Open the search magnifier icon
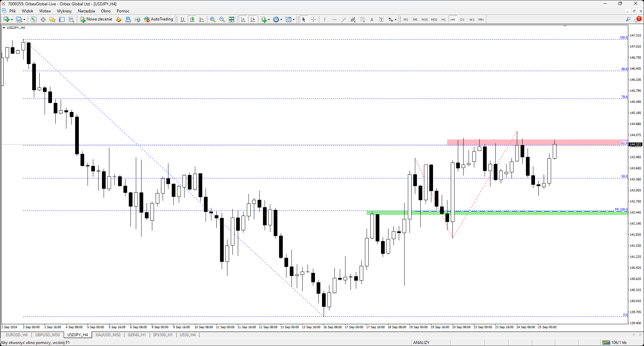 click(628, 19)
